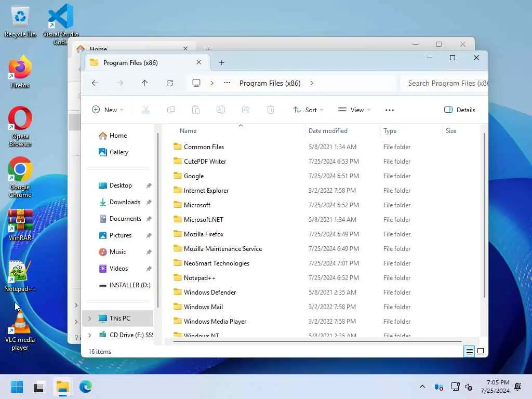Click the file list horizontal scrollbar
The image size is (532, 399).
[x=317, y=341]
